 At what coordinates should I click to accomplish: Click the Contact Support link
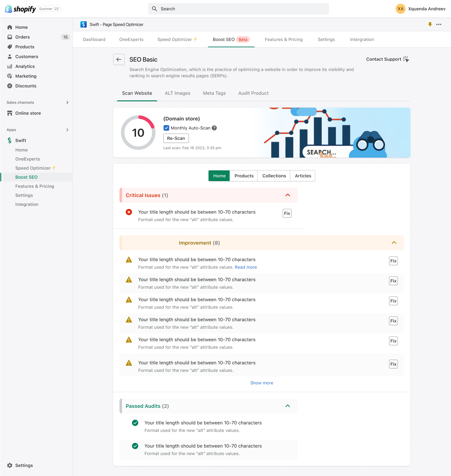click(x=384, y=59)
